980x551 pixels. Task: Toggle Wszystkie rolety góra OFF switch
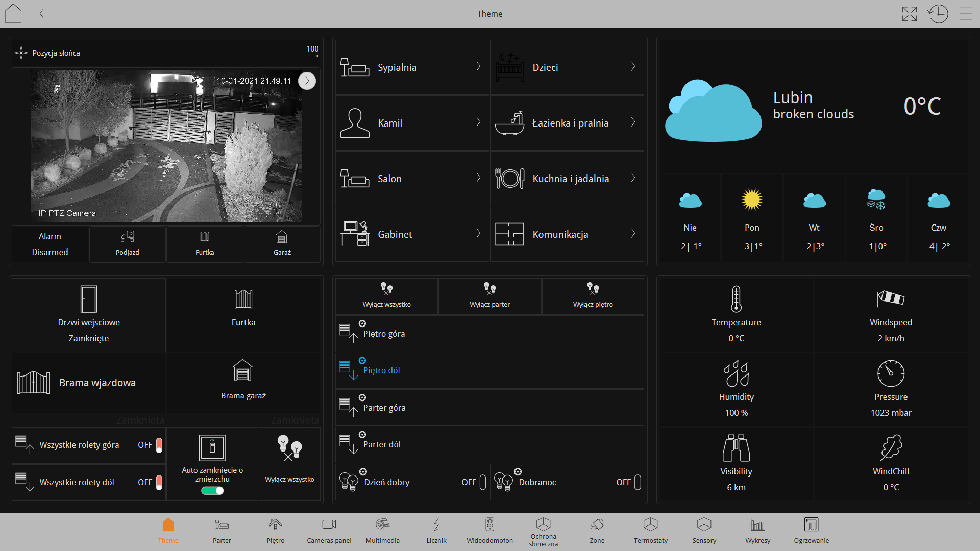(x=159, y=445)
